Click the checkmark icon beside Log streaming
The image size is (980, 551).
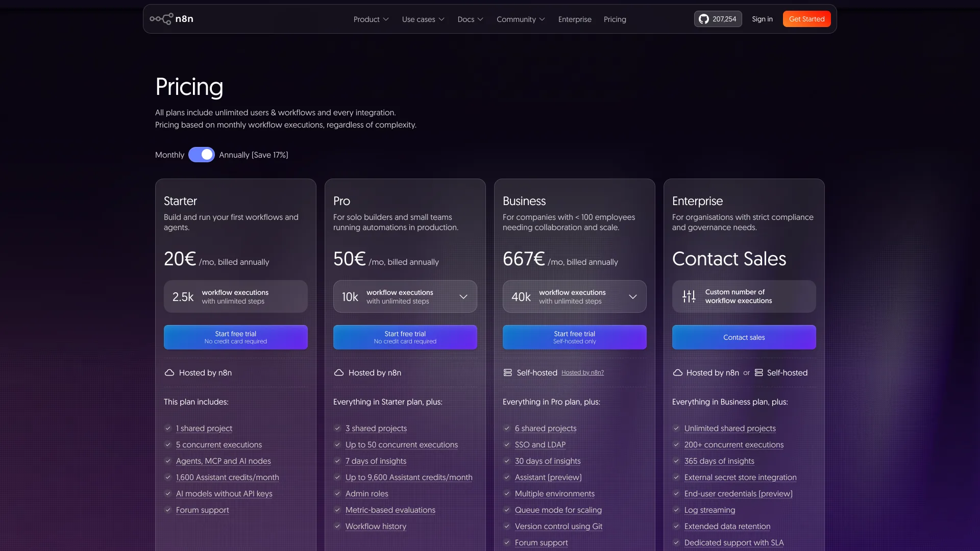pyautogui.click(x=676, y=510)
